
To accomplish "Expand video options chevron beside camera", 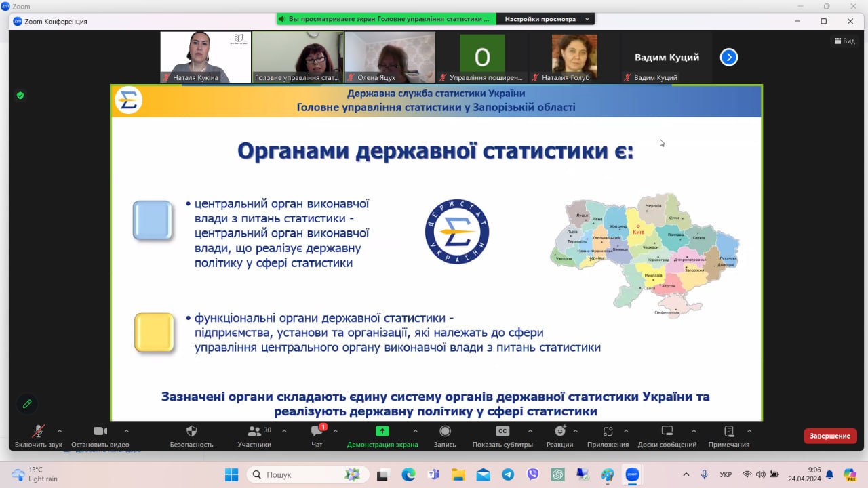I will (x=126, y=431).
